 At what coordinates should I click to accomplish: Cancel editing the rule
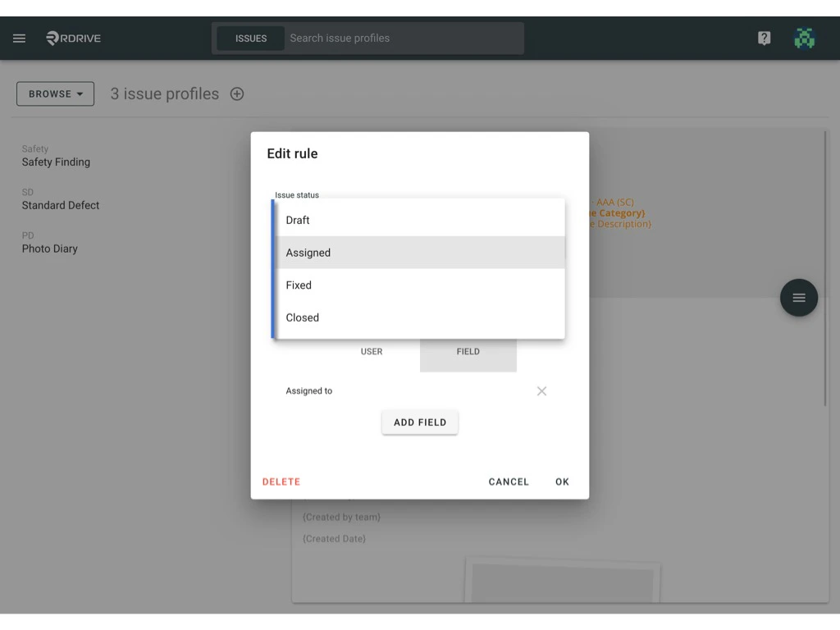coord(508,482)
